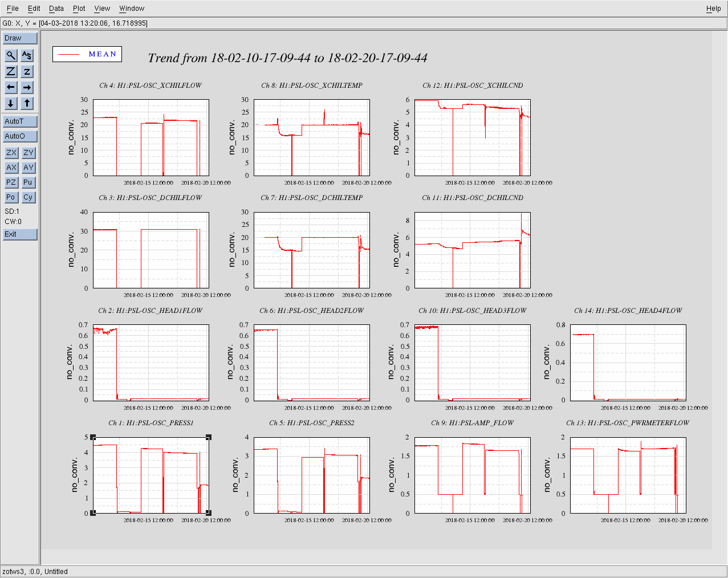728x578 pixels.
Task: Open the Plot menu
Action: point(79,9)
